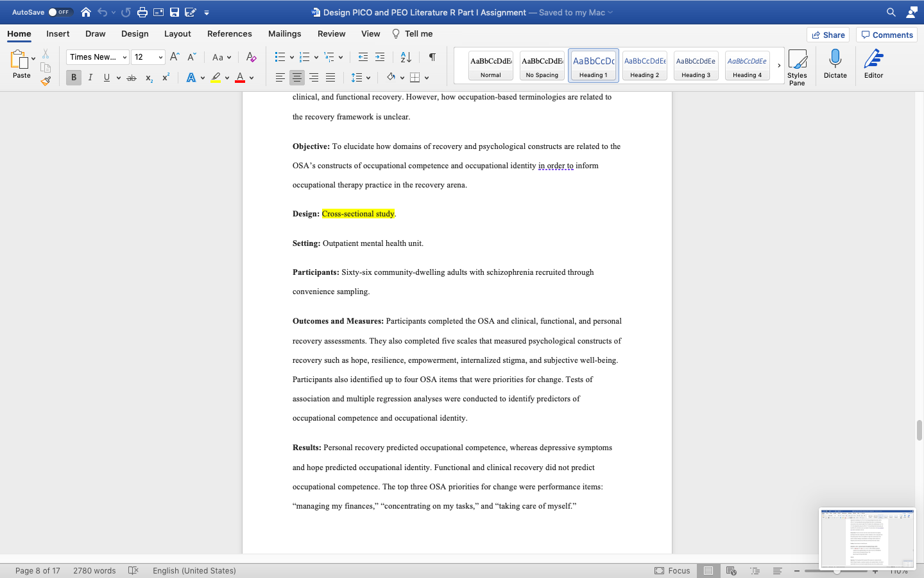Undo the last action
Viewport: 924px width, 578px height.
pyautogui.click(x=103, y=12)
